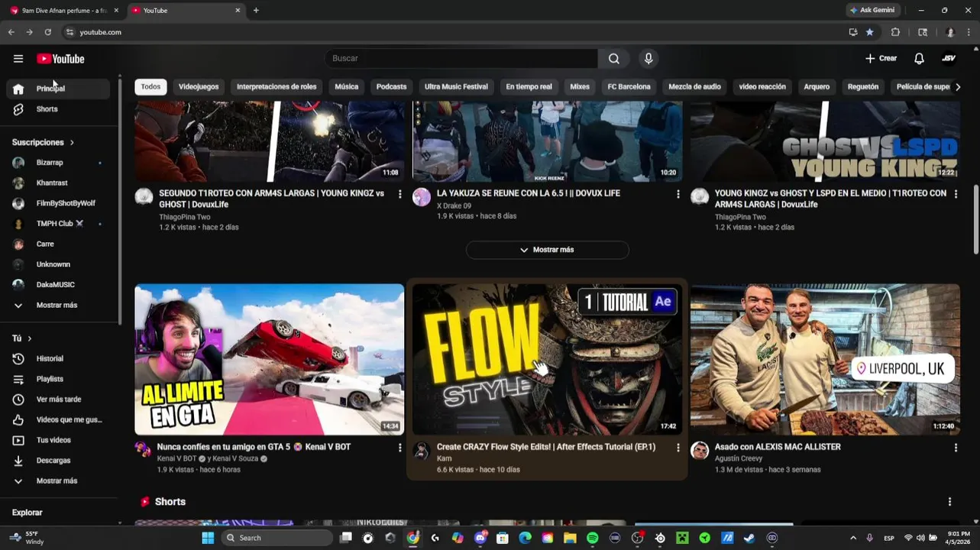
Task: Open Shorts from the sidebar
Action: [58, 109]
